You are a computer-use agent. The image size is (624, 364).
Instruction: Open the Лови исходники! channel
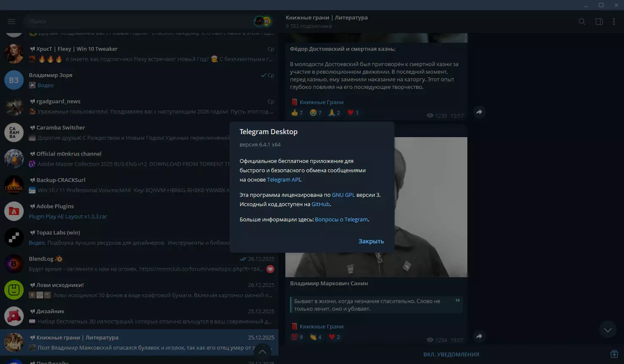point(139,290)
